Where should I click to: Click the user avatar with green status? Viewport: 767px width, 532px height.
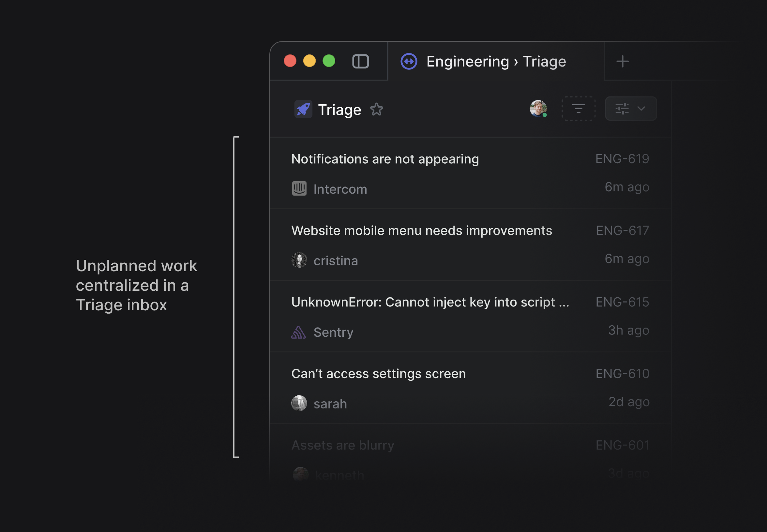coord(538,109)
